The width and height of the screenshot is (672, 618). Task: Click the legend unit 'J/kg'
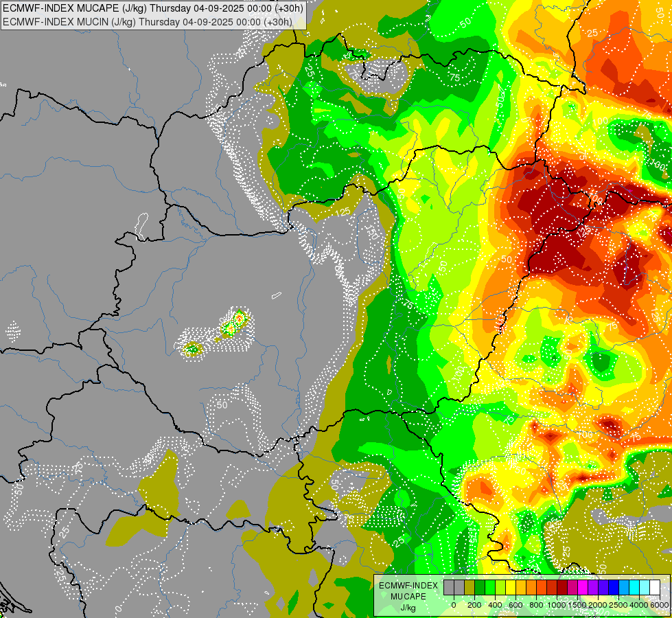[408, 608]
